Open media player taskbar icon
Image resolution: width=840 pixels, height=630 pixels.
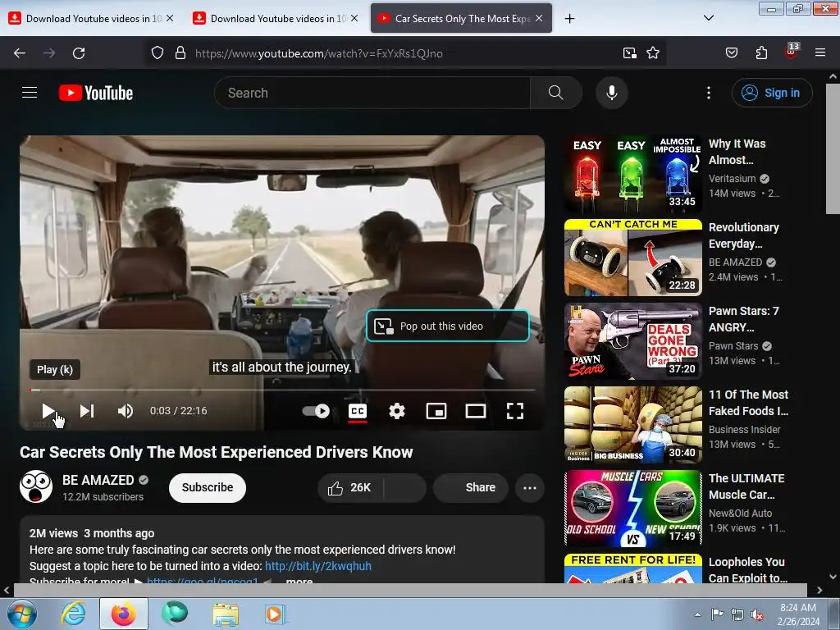click(276, 614)
